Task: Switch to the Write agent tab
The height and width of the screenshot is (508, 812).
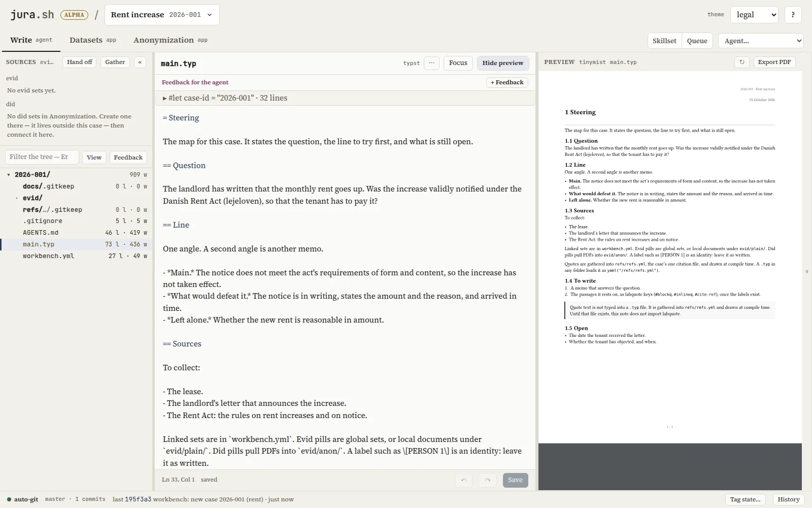Action: (31, 40)
